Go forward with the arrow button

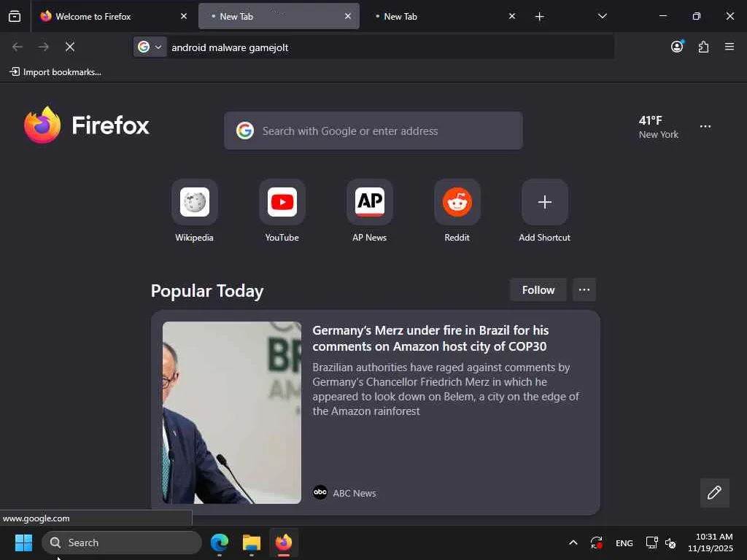[44, 47]
